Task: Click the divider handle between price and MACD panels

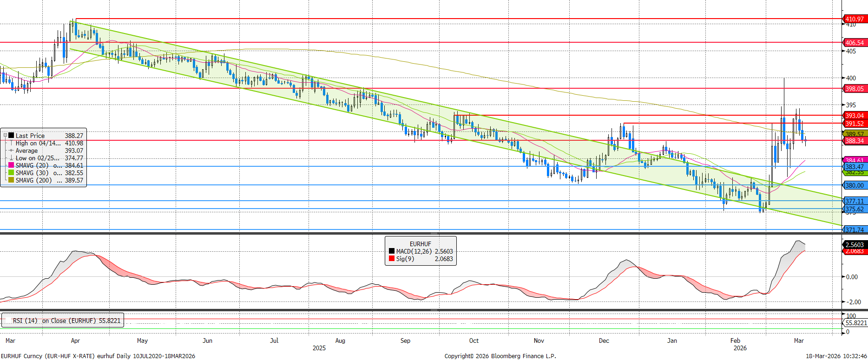Action: tap(434, 233)
